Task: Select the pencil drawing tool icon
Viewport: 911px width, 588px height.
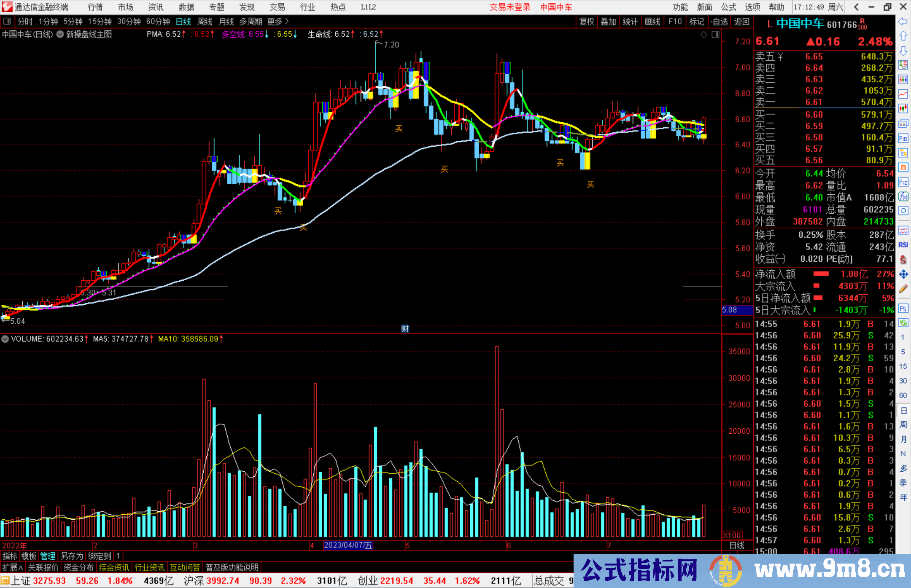Action: coord(903,289)
